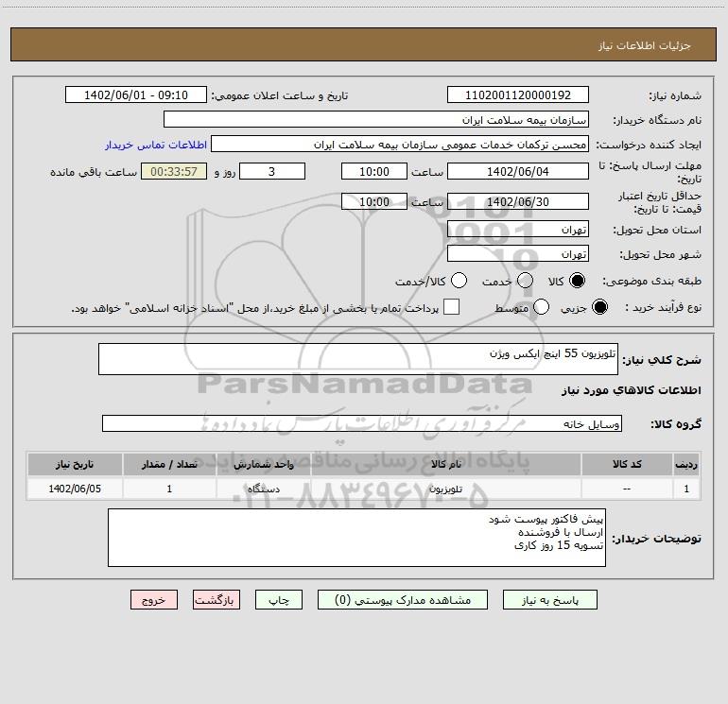Image resolution: width=728 pixels, height=704 pixels.
Task: Click the خروج exit button
Action: click(154, 600)
